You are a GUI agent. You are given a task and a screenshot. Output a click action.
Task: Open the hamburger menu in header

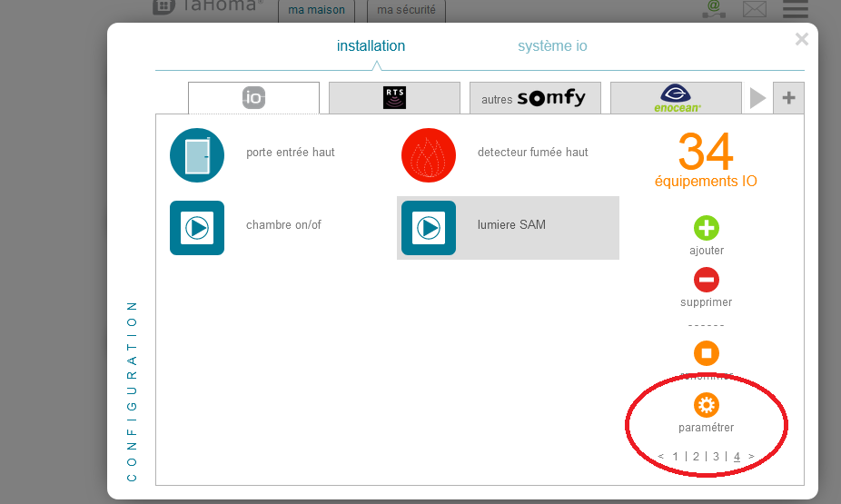(796, 9)
